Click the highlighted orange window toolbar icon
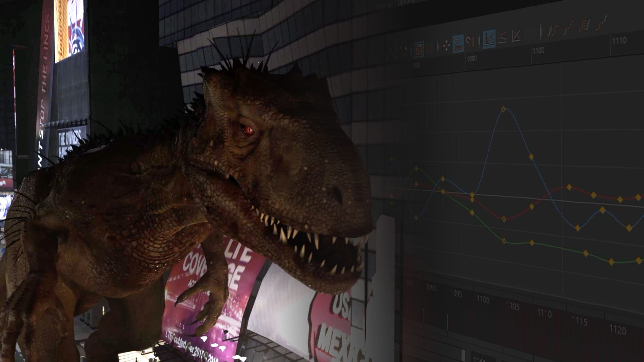644x362 pixels. point(419,49)
